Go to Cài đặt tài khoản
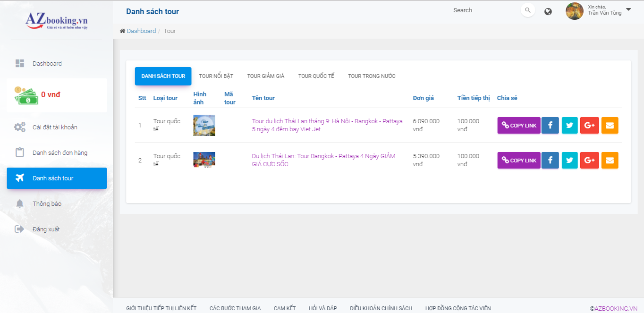 pos(55,127)
